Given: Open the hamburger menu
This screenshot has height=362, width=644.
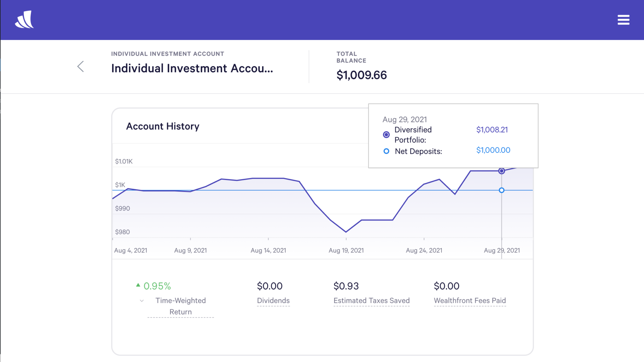Looking at the screenshot, I should click(x=623, y=20).
